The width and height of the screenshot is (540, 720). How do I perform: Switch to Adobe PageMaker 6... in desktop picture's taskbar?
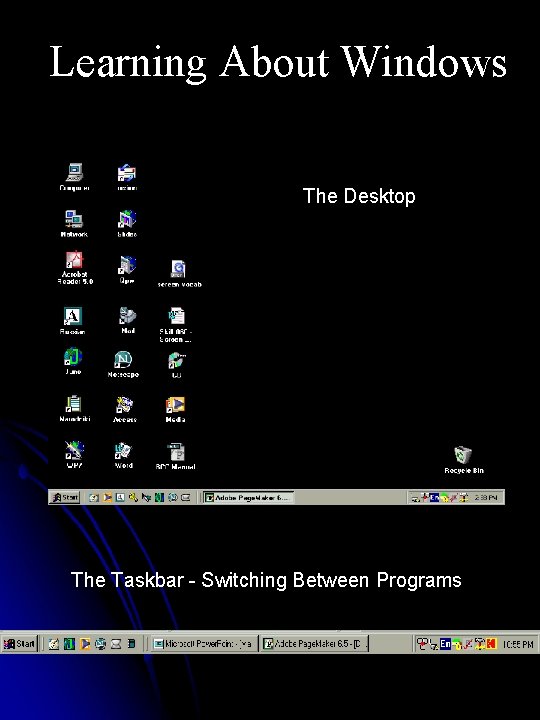point(248,497)
